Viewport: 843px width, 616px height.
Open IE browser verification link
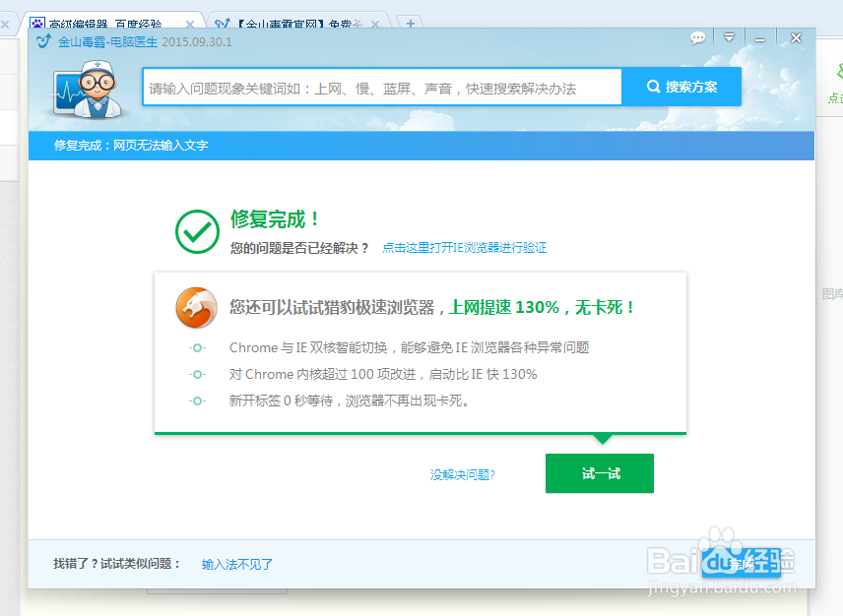(465, 248)
